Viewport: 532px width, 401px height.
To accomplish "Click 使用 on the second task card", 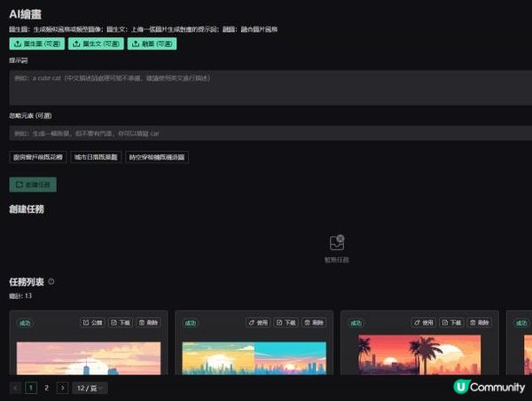I will 258,323.
